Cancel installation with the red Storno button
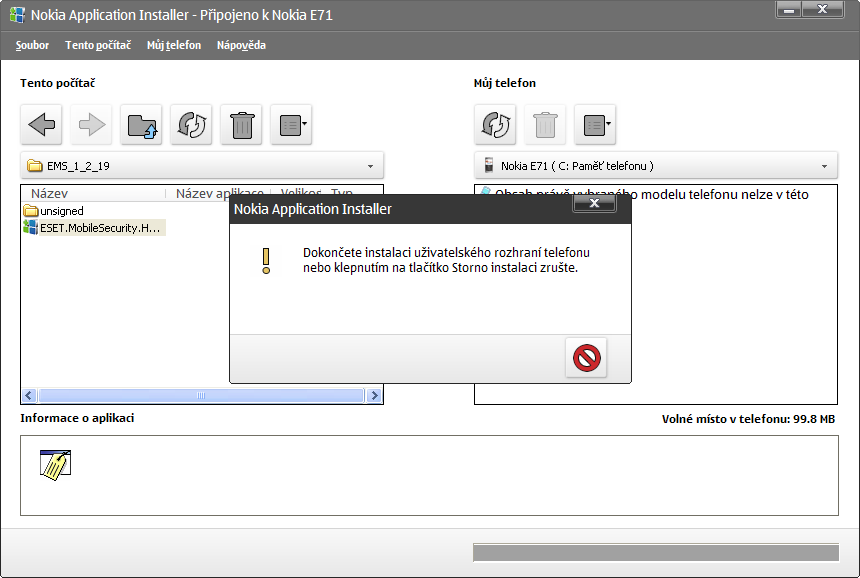This screenshot has height=578, width=860. [x=586, y=358]
